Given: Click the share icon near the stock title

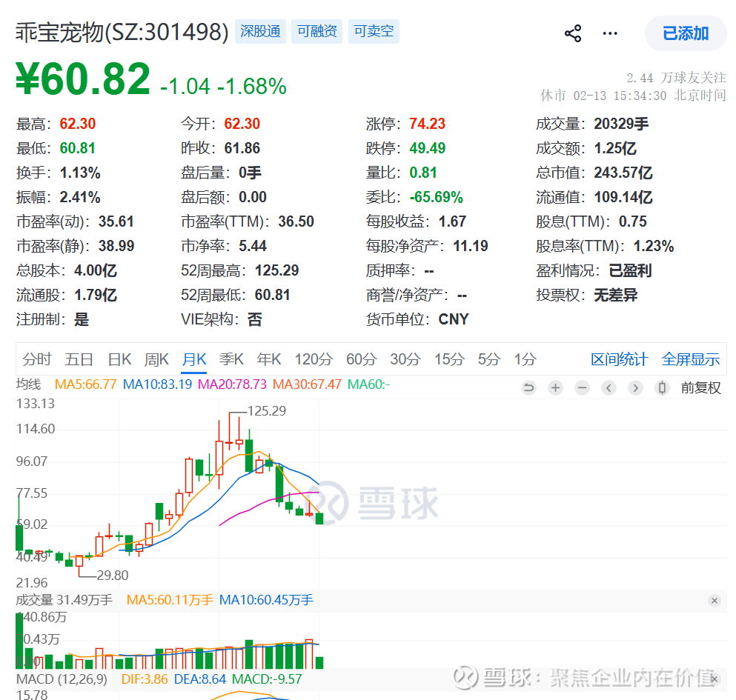Looking at the screenshot, I should click(x=573, y=34).
